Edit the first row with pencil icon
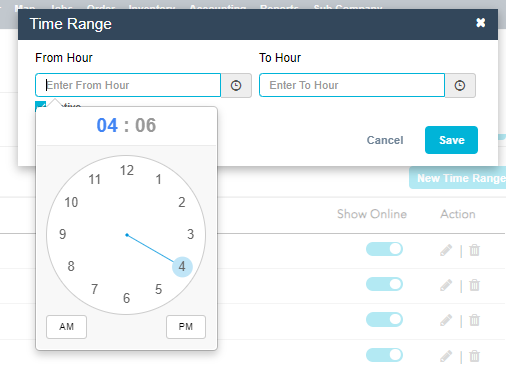Viewport: 506px width, 374px height. (446, 250)
